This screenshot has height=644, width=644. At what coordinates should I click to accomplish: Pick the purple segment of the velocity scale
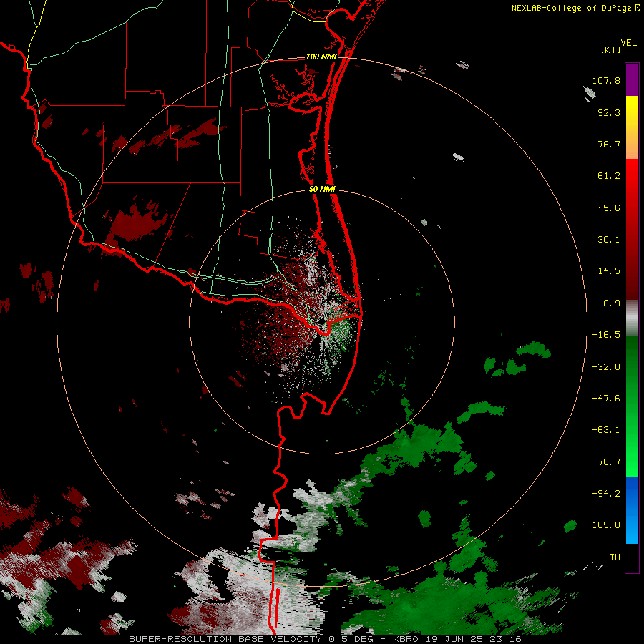[632, 79]
